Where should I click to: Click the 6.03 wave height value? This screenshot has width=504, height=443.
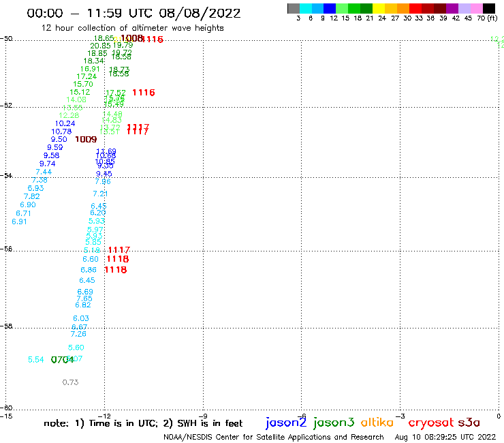[80, 319]
